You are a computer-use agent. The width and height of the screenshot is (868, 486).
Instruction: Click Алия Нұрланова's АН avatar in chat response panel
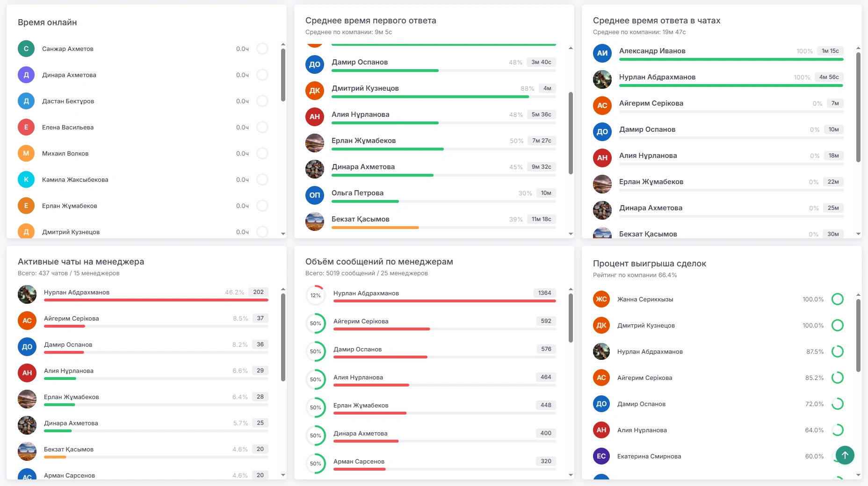[602, 158]
